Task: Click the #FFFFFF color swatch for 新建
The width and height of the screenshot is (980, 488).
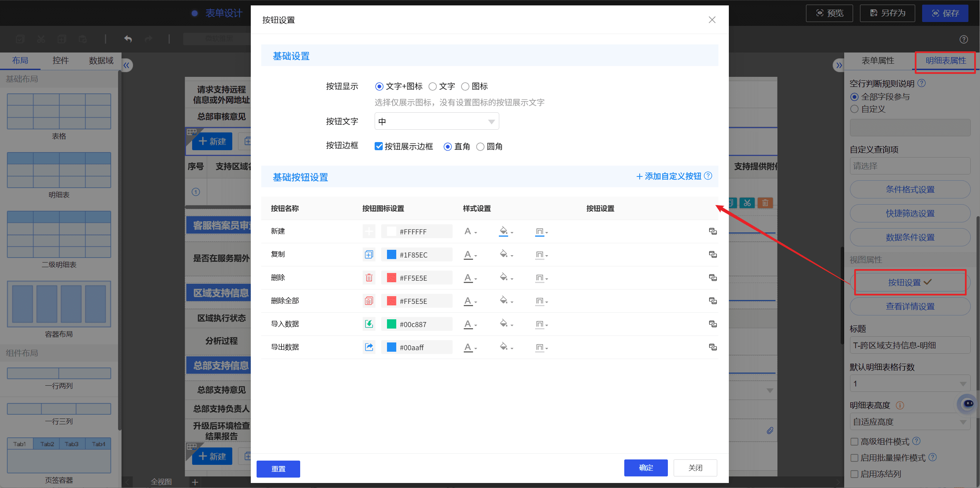Action: coord(391,231)
